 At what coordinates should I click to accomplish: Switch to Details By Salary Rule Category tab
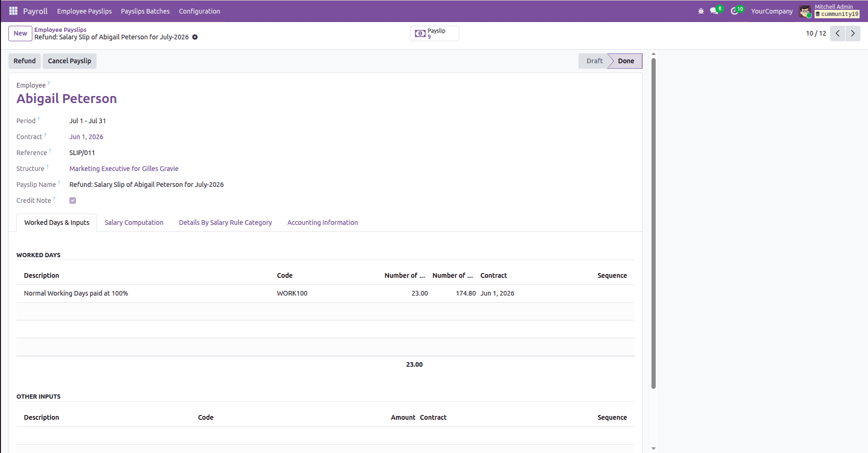coord(225,223)
